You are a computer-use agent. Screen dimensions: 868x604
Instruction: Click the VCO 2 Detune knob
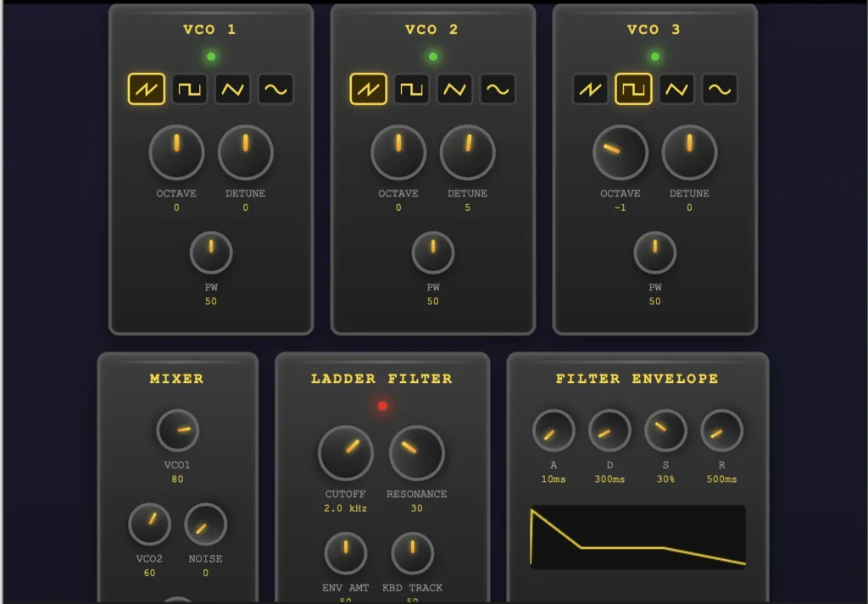click(x=467, y=152)
